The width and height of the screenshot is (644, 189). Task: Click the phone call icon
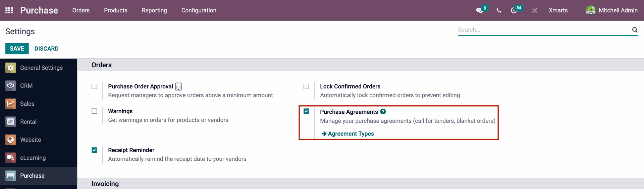[x=499, y=10]
